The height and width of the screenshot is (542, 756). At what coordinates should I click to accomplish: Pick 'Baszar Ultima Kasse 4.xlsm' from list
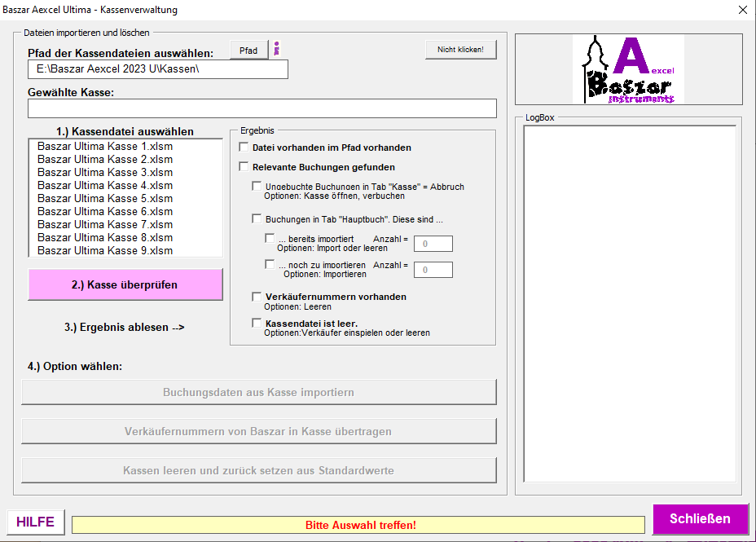pyautogui.click(x=125, y=185)
